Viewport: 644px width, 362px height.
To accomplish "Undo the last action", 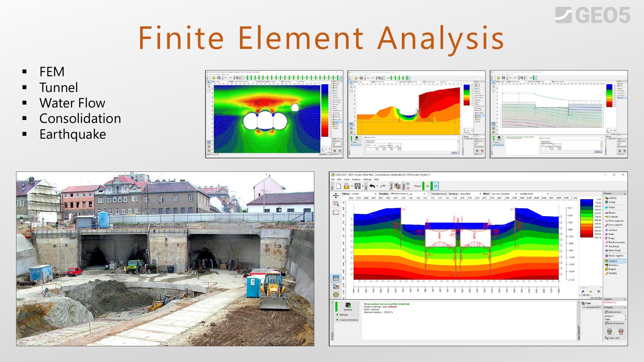I will pos(373,186).
